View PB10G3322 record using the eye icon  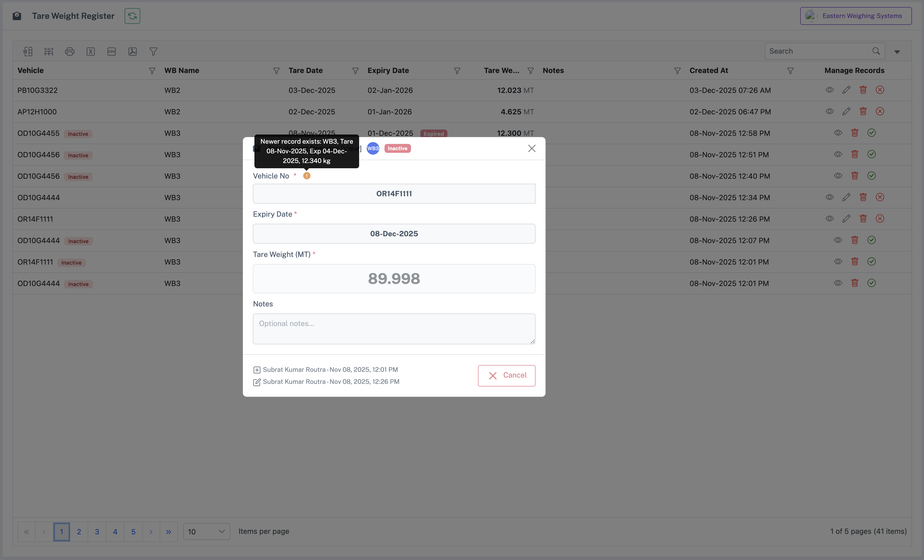pyautogui.click(x=830, y=90)
